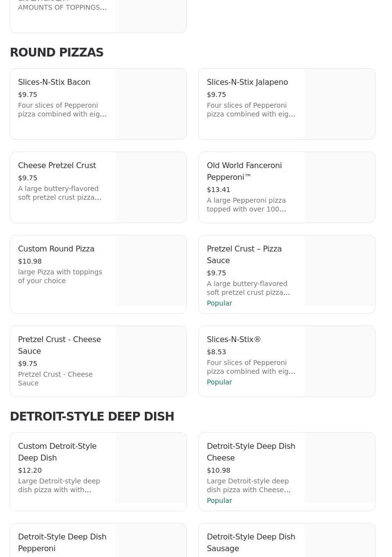This screenshot has height=557, width=392.
Task: Select the Slices-N-Stix Jalapeno title
Action: coord(247,82)
